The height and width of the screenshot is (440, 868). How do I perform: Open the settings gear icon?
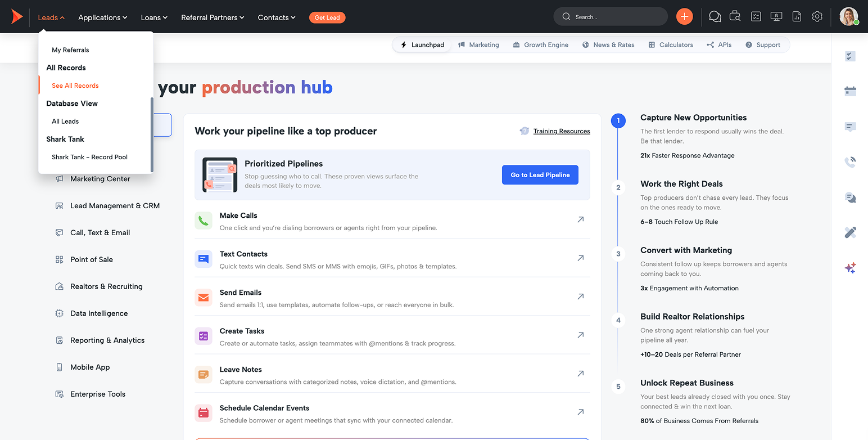[817, 17]
